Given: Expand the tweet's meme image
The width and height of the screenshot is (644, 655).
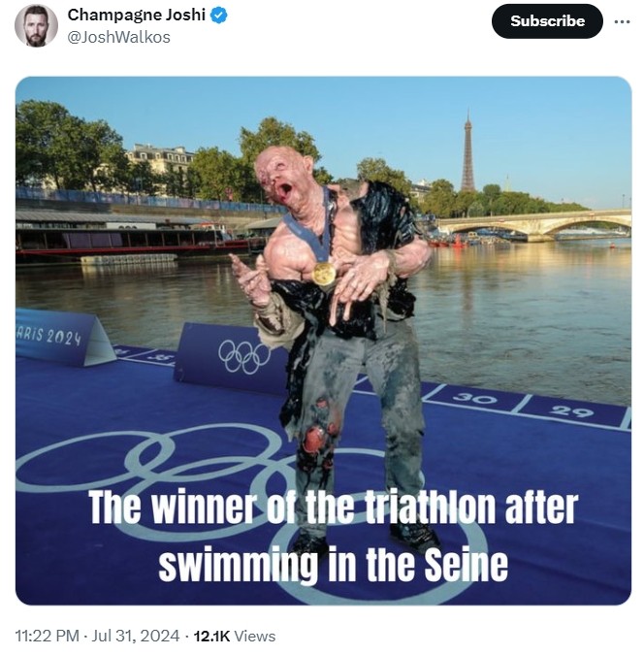Looking at the screenshot, I should (x=323, y=341).
